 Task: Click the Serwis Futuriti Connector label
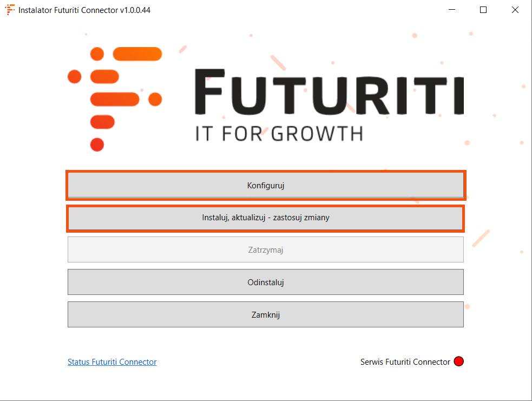405,362
